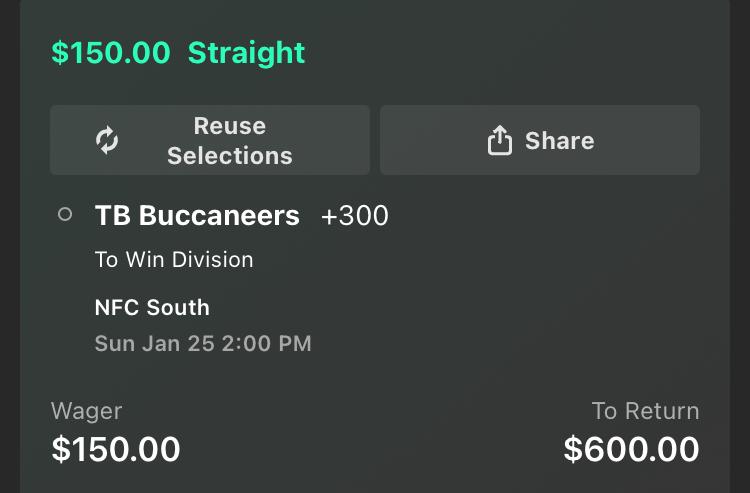Click the 'Wager' label

tap(86, 411)
